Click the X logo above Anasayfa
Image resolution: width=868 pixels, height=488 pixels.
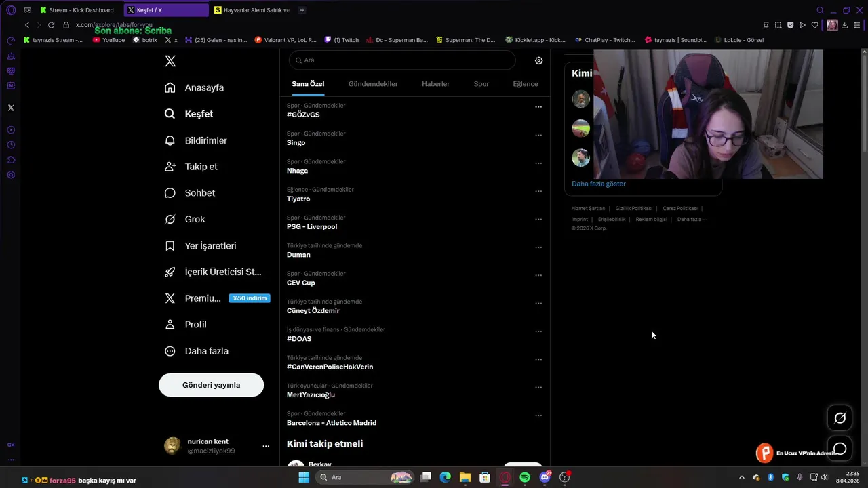[x=170, y=61]
